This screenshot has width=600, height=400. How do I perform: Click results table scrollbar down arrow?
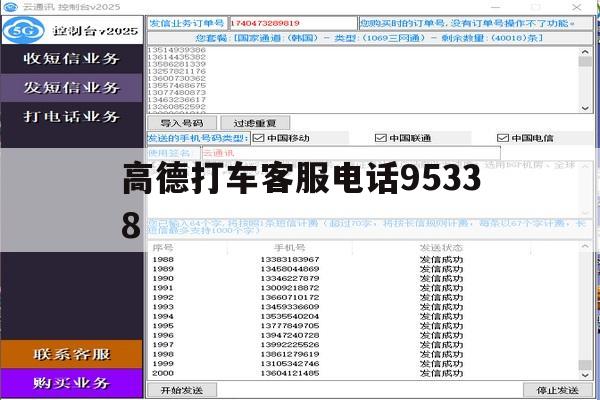tap(585, 375)
